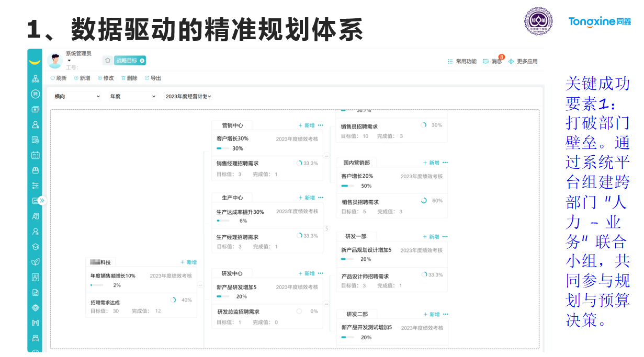Open the 2023年度经营计划 plan dropdown

tap(188, 96)
